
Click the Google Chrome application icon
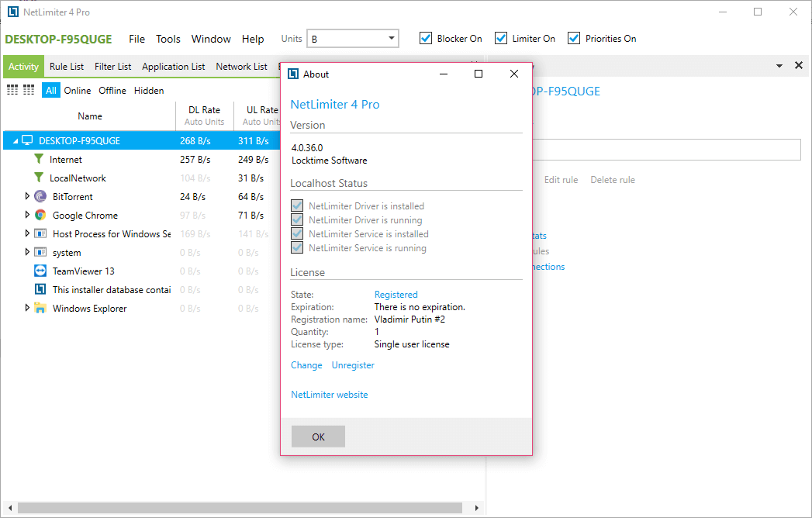40,215
